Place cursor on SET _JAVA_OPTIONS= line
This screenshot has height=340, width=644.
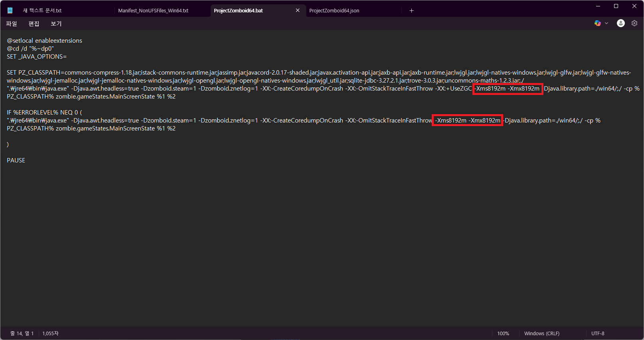pyautogui.click(x=37, y=57)
